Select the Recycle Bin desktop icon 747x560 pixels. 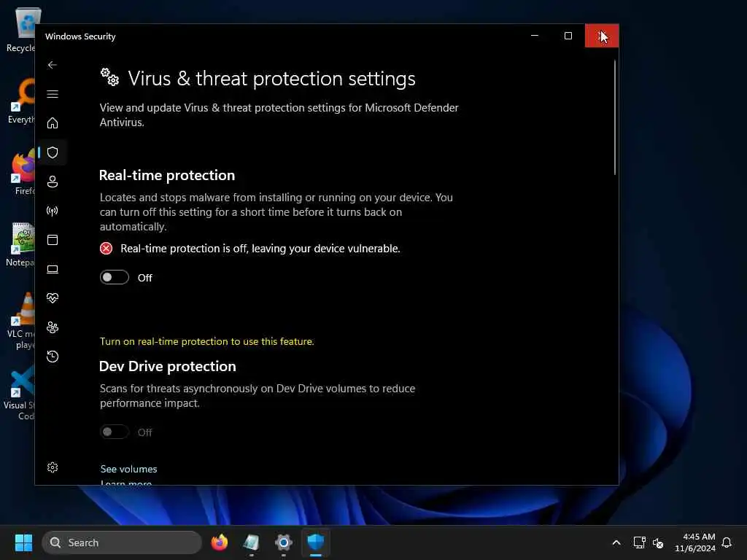click(20, 30)
